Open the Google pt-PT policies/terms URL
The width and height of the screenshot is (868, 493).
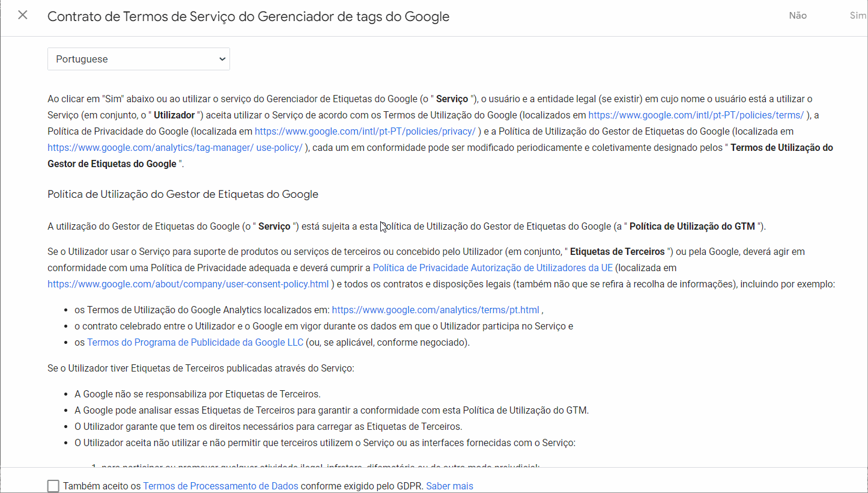pos(696,115)
